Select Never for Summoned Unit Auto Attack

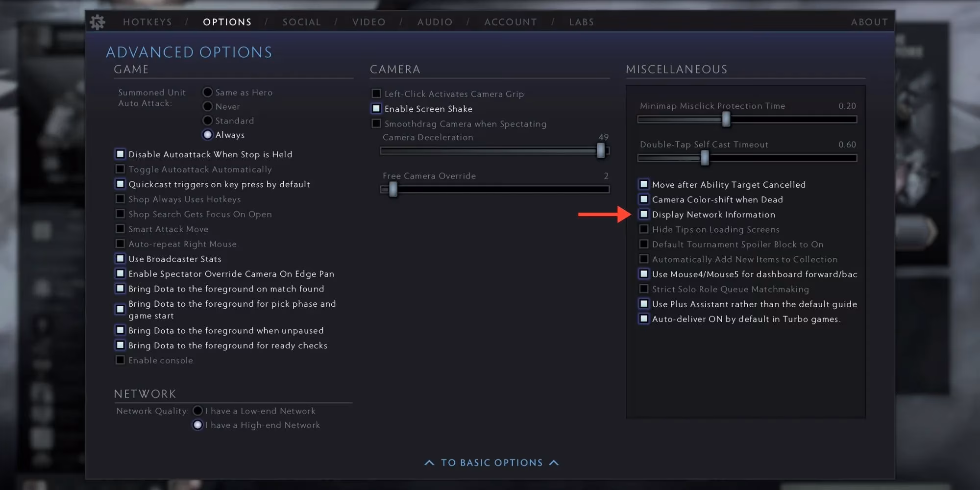(x=208, y=106)
